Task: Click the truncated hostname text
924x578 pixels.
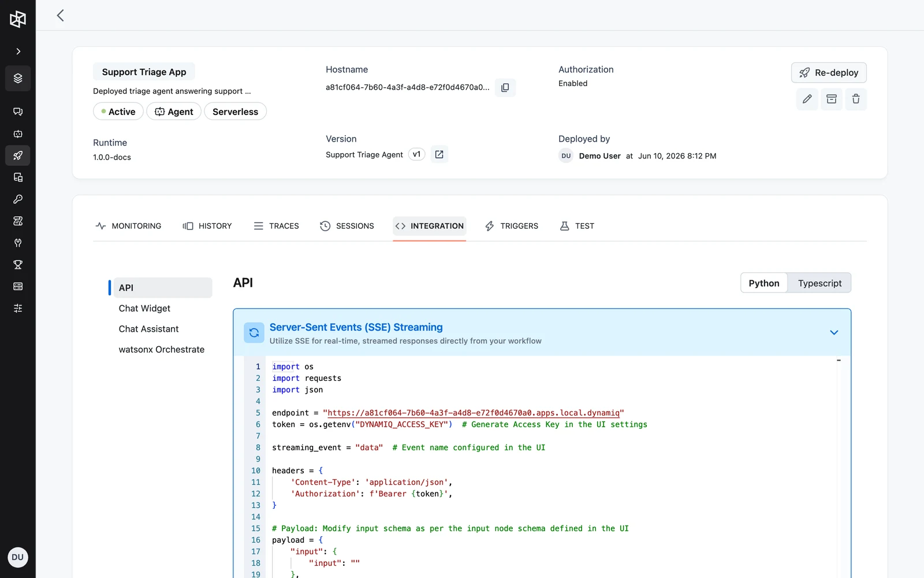Action: [x=407, y=87]
